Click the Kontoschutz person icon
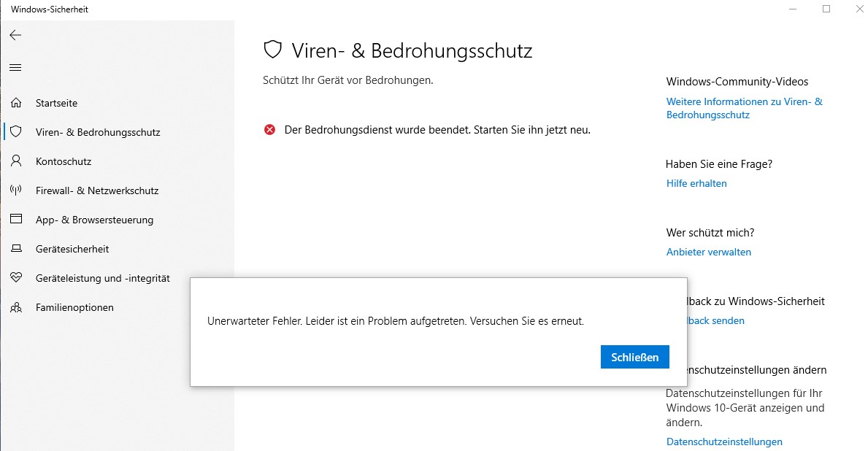The height and width of the screenshot is (451, 868). click(16, 161)
